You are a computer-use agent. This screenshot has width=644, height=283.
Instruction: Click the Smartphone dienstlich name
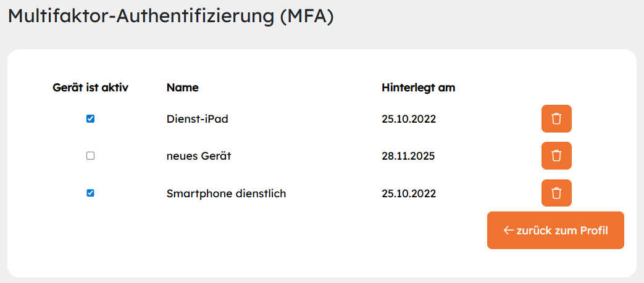point(226,194)
